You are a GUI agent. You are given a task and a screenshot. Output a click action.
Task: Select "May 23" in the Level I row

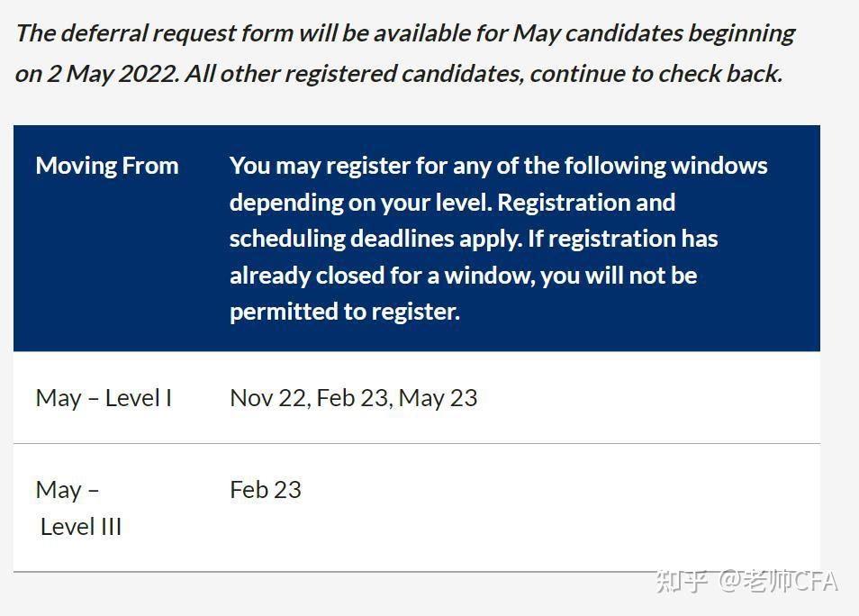point(438,398)
